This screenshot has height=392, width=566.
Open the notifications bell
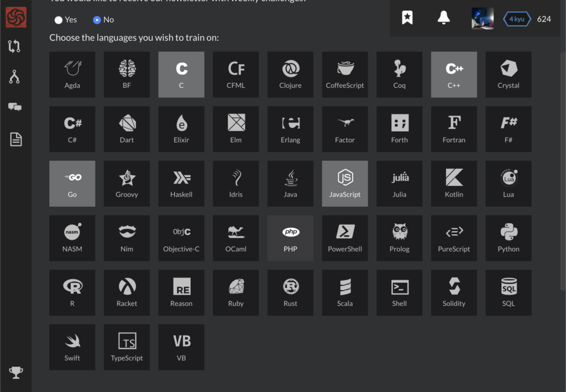click(444, 17)
